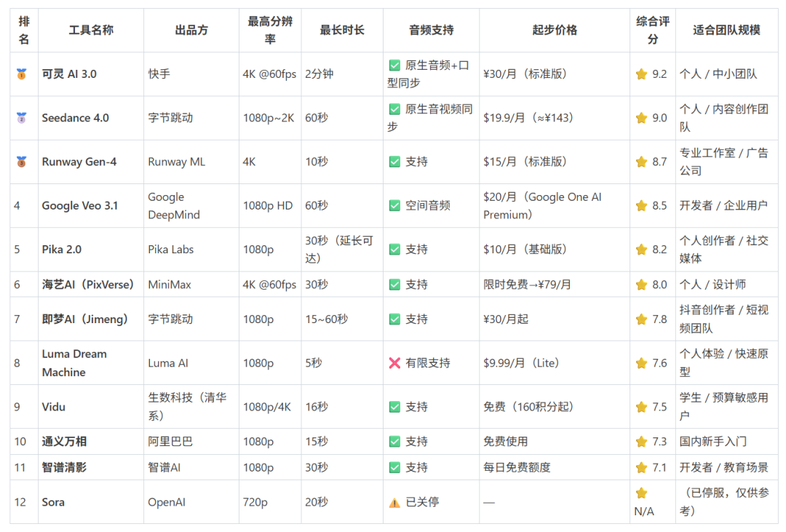Click the green checkmark in 可灵 AI 3.0 row

(x=394, y=65)
